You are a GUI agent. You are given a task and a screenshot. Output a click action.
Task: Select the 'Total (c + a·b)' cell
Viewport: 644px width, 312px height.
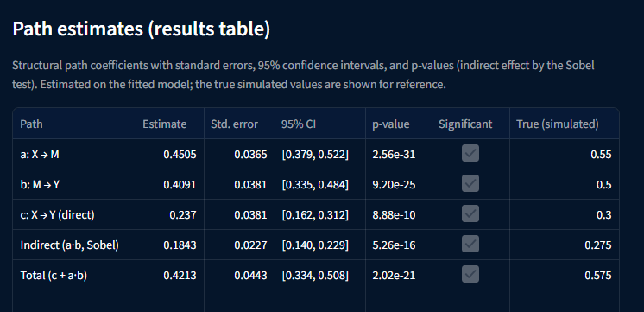pos(74,275)
